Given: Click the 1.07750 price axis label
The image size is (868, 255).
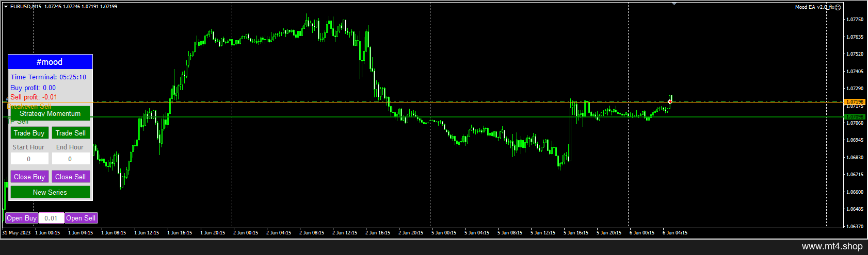Looking at the screenshot, I should tap(855, 20).
